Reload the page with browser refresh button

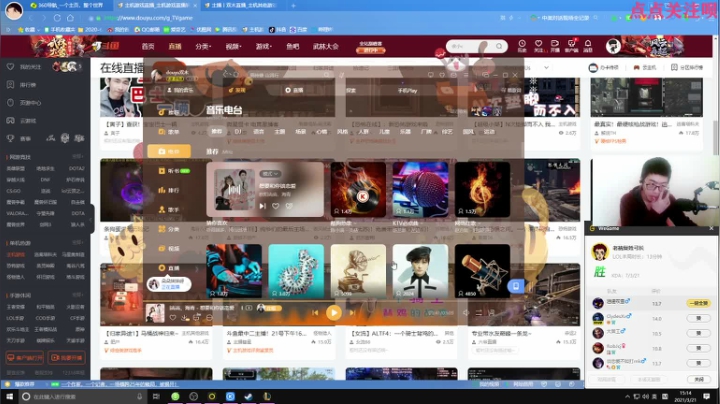[x=57, y=18]
